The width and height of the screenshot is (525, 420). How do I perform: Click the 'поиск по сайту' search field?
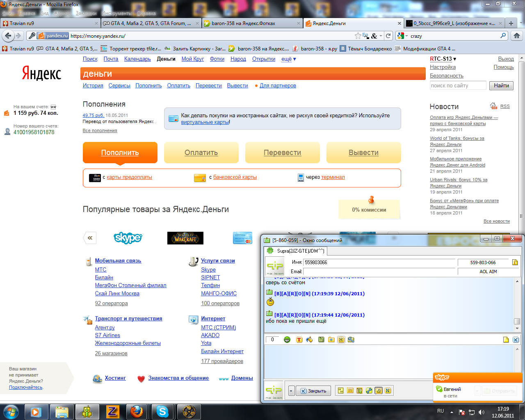point(458,86)
